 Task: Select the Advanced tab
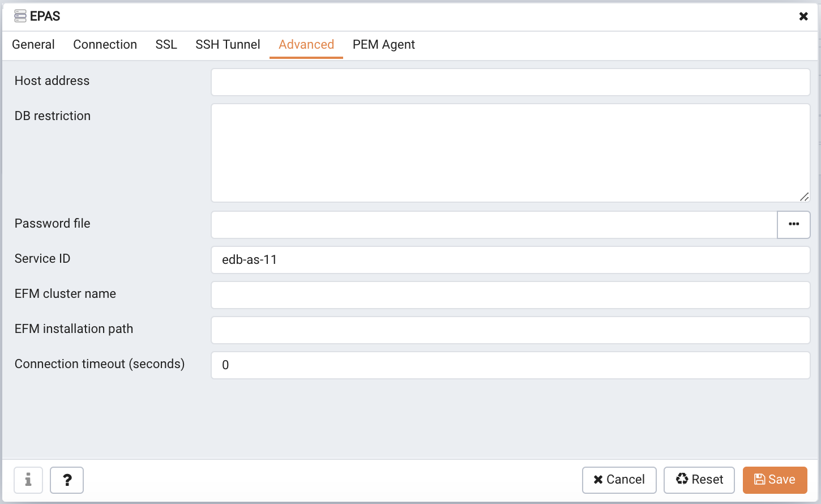(306, 45)
